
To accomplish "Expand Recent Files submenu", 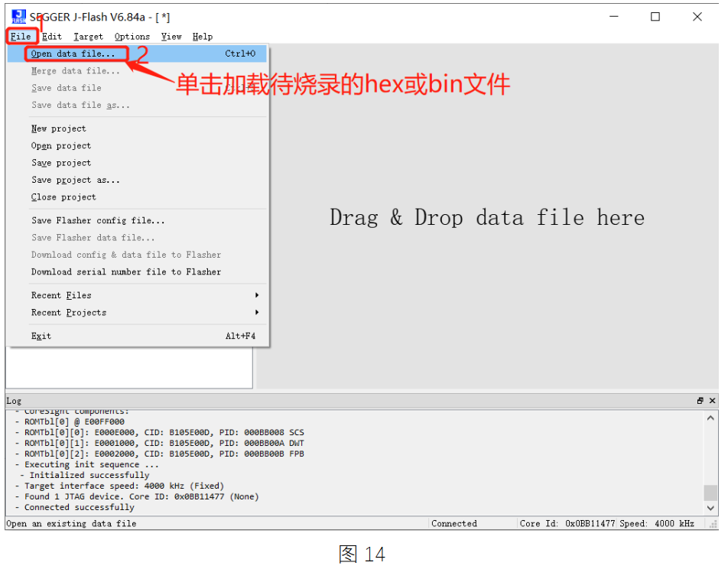I will point(137,295).
